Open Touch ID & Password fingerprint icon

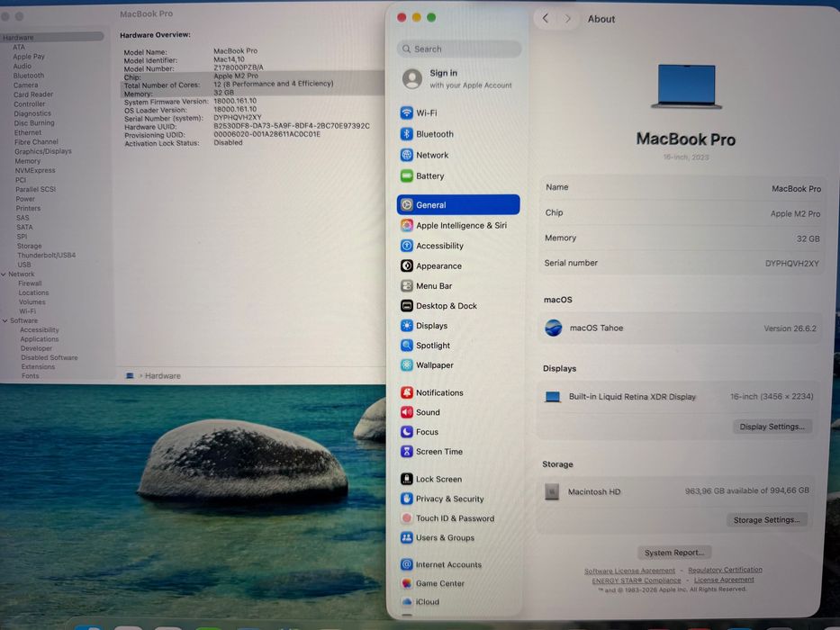[407, 518]
